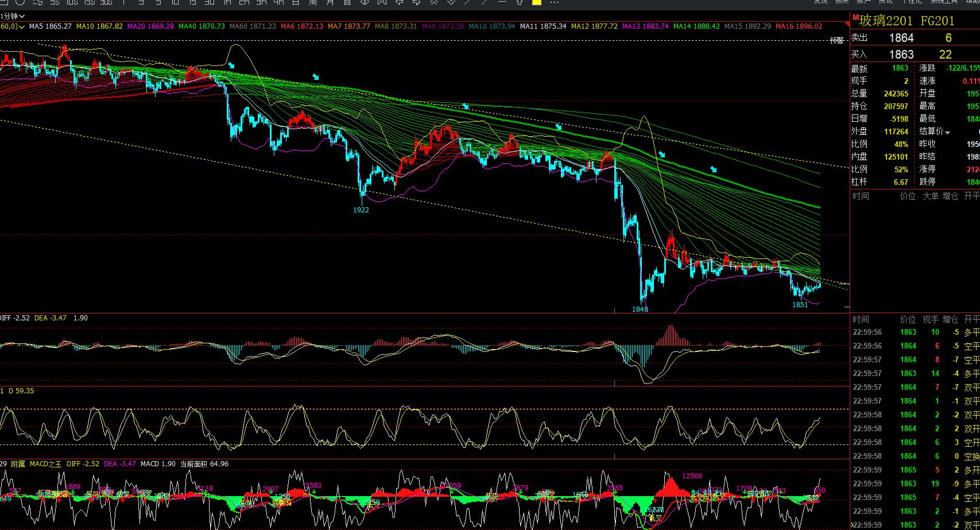The width and height of the screenshot is (980, 530).
Task: Switch to daily 日 chart period
Action: [296, 2]
